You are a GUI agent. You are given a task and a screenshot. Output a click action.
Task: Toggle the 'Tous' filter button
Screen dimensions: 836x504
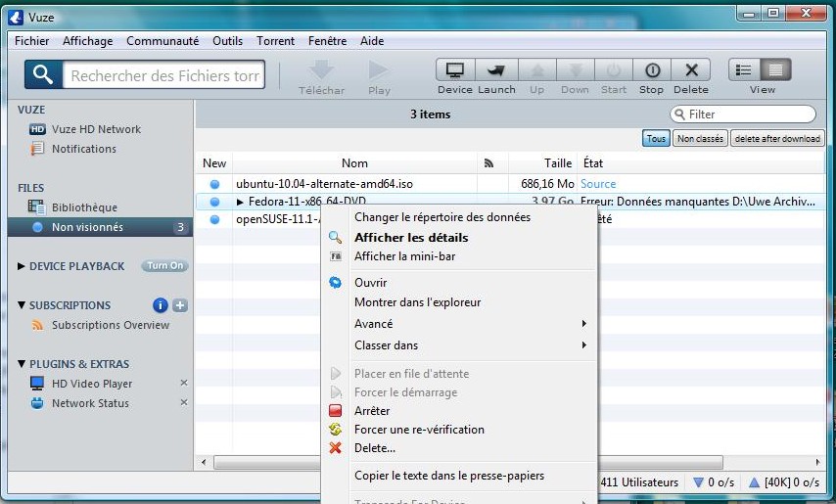pyautogui.click(x=656, y=139)
